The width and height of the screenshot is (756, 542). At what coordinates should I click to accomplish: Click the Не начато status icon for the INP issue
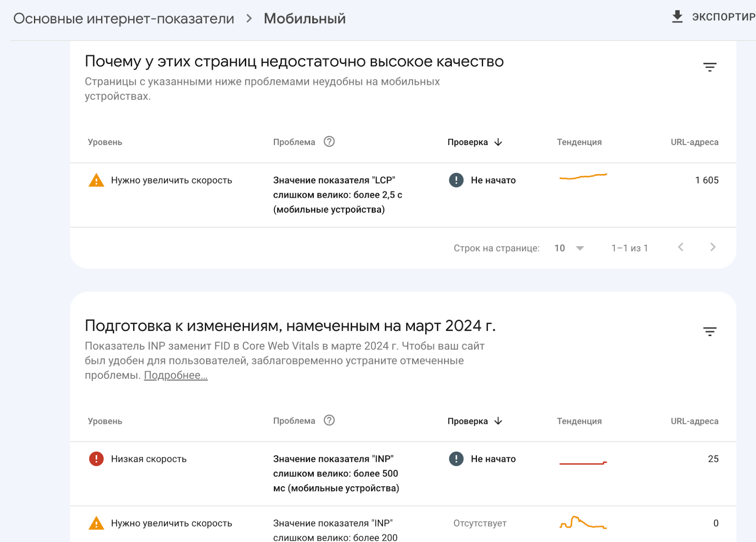[455, 458]
